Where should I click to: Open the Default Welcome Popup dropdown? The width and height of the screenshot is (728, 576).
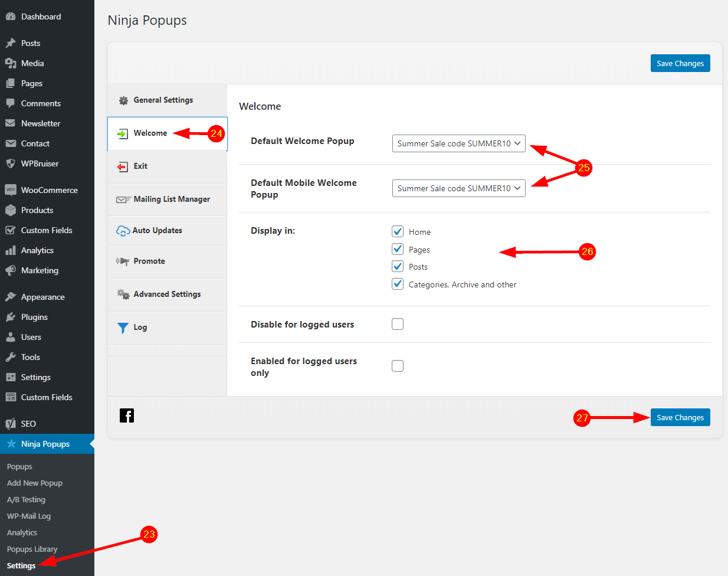458,143
